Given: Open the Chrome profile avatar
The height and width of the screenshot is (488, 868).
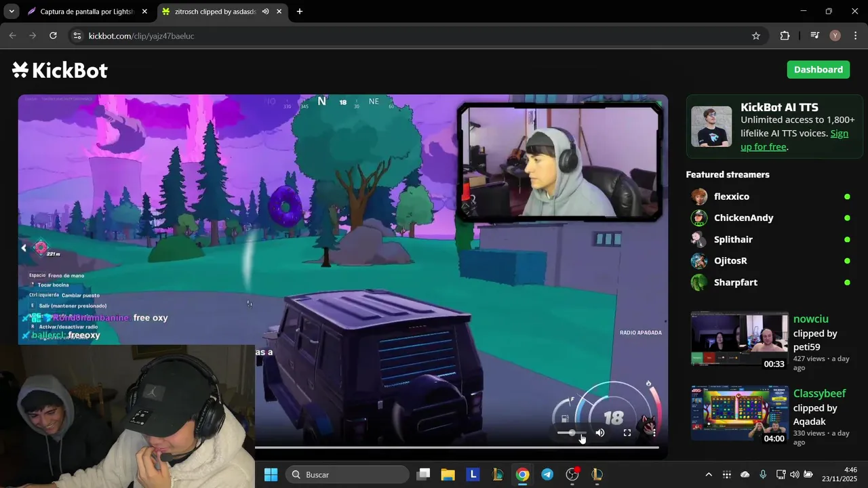Looking at the screenshot, I should pos(835,36).
